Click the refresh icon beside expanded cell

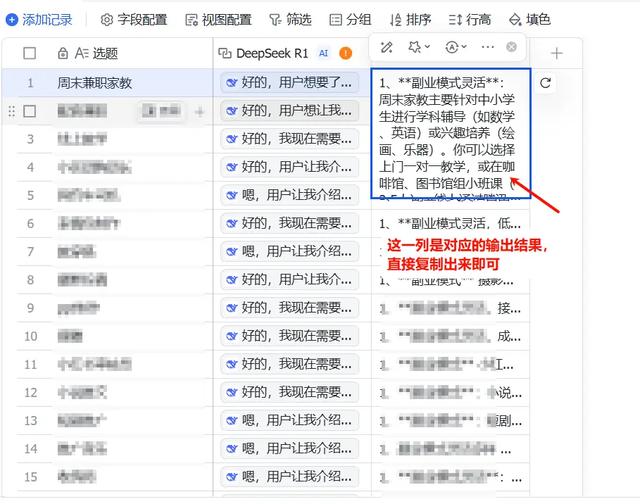(x=546, y=83)
